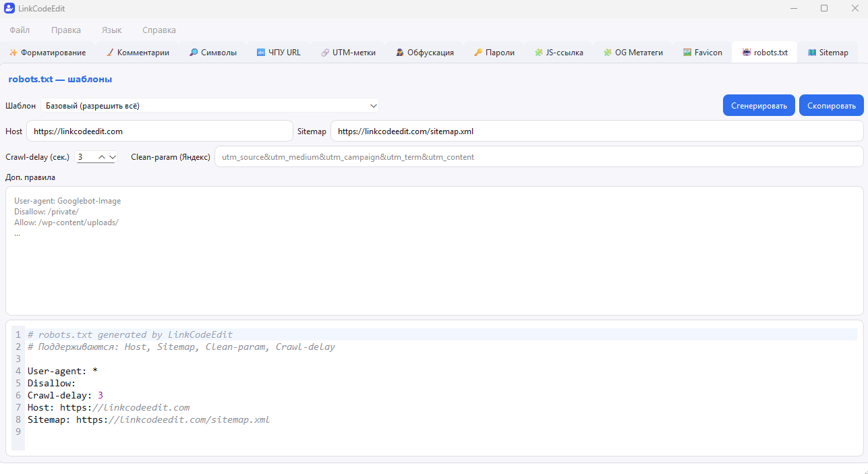The height and width of the screenshot is (474, 868).
Task: Click the Шаблон label
Action: 21,106
